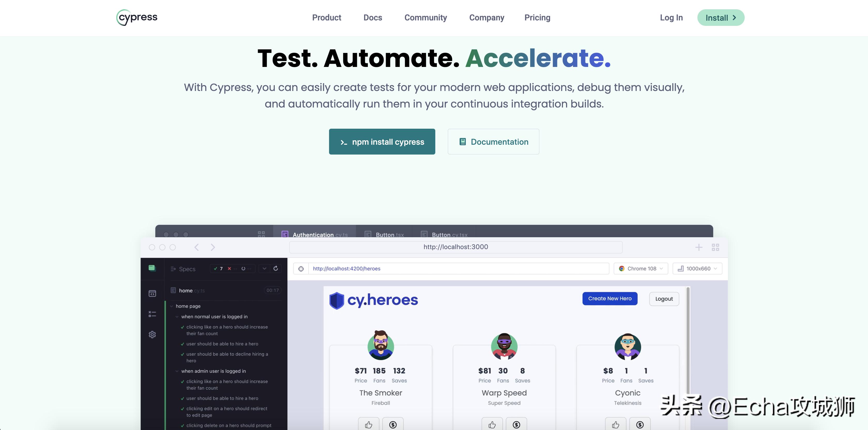868x430 pixels.
Task: Open the Chrome 108 browser dropdown
Action: pos(641,268)
